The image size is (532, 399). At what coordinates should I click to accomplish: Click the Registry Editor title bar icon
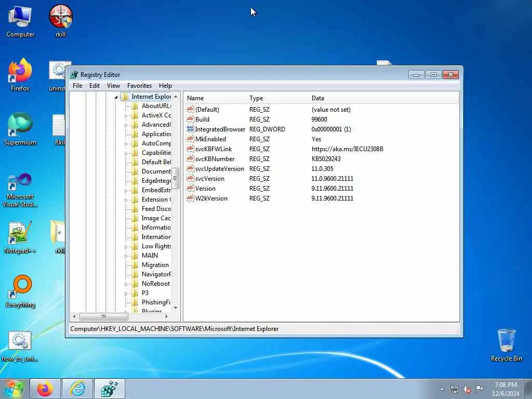[x=74, y=75]
